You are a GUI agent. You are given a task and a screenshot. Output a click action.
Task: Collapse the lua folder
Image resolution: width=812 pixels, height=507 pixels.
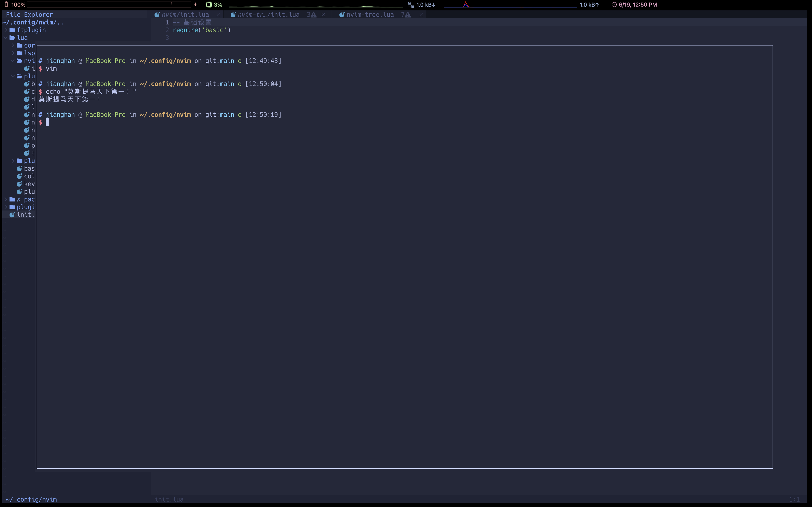[x=5, y=38]
